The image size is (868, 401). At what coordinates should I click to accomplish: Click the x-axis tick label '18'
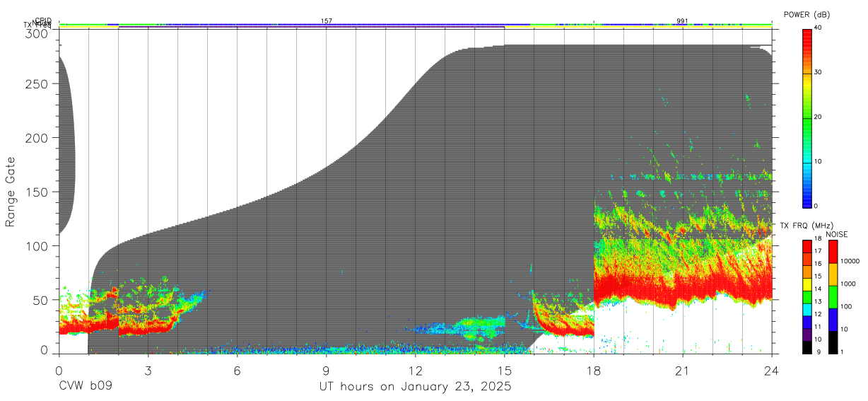pyautogui.click(x=593, y=371)
